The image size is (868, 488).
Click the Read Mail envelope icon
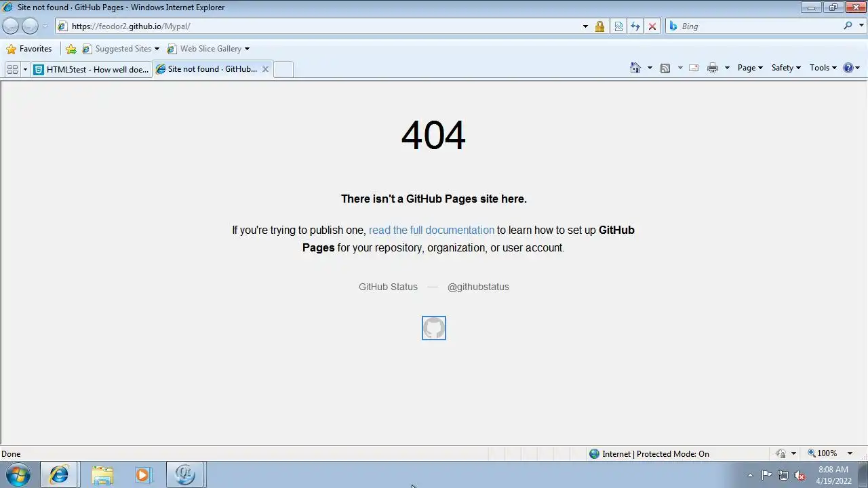click(694, 68)
